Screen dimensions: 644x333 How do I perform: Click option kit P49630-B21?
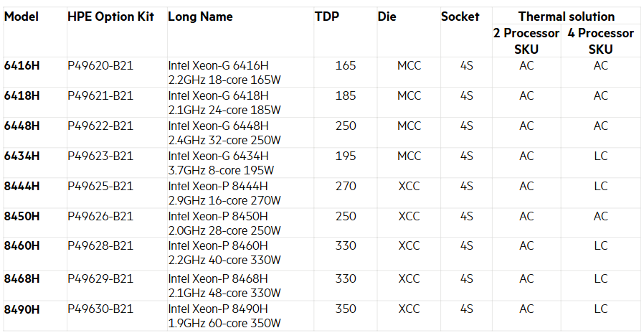point(100,309)
